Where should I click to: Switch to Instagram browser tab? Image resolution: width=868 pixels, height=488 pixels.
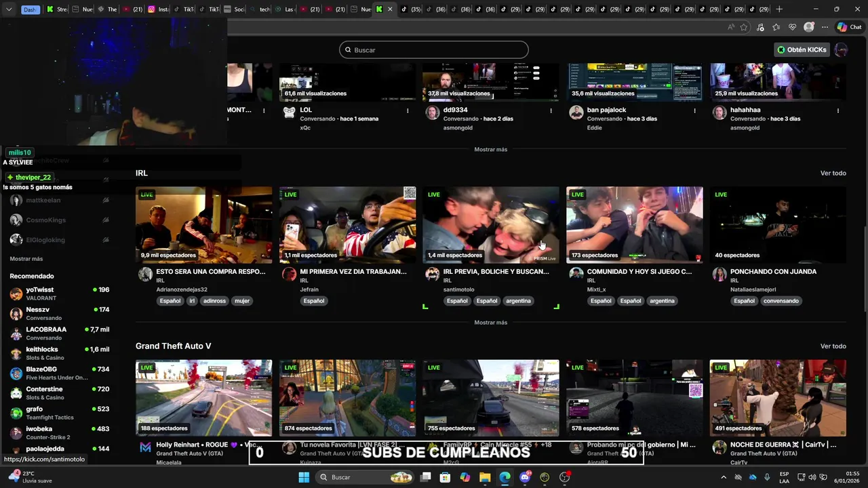pyautogui.click(x=157, y=9)
